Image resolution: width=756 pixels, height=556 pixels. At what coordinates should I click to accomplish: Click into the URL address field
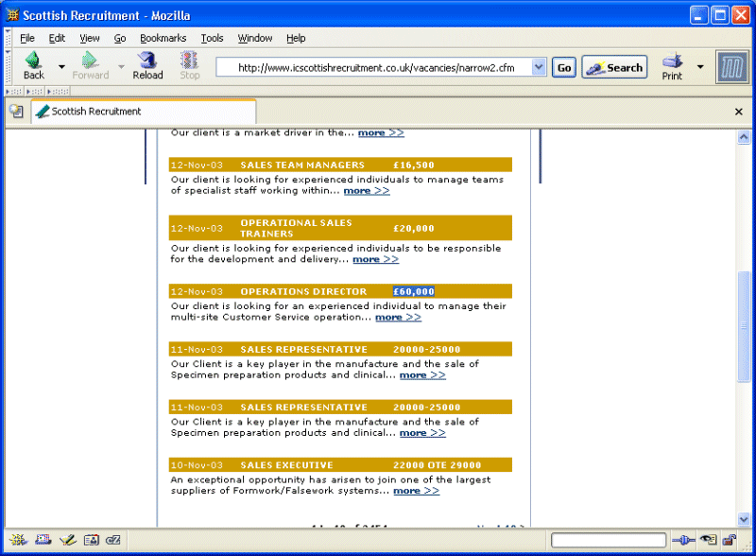[374, 67]
